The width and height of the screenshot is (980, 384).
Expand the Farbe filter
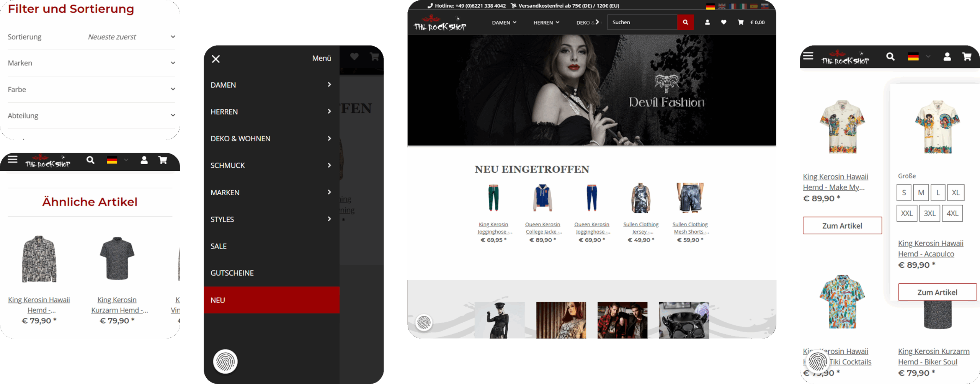tap(91, 89)
